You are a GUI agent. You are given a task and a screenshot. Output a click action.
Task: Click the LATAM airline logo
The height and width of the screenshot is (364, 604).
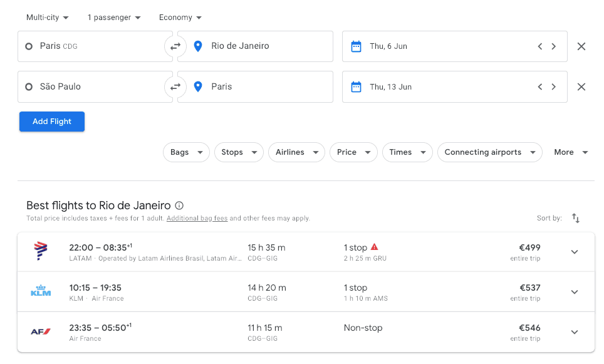pos(40,251)
